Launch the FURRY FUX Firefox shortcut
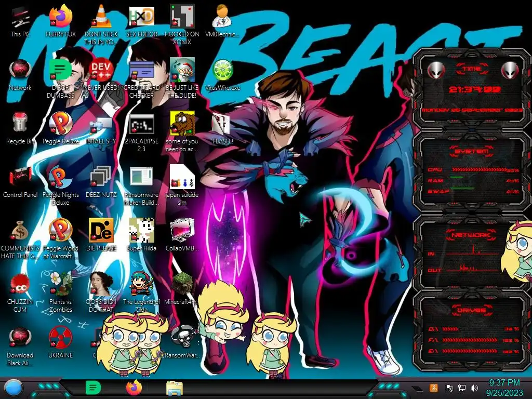This screenshot has width=532, height=399. [x=60, y=17]
